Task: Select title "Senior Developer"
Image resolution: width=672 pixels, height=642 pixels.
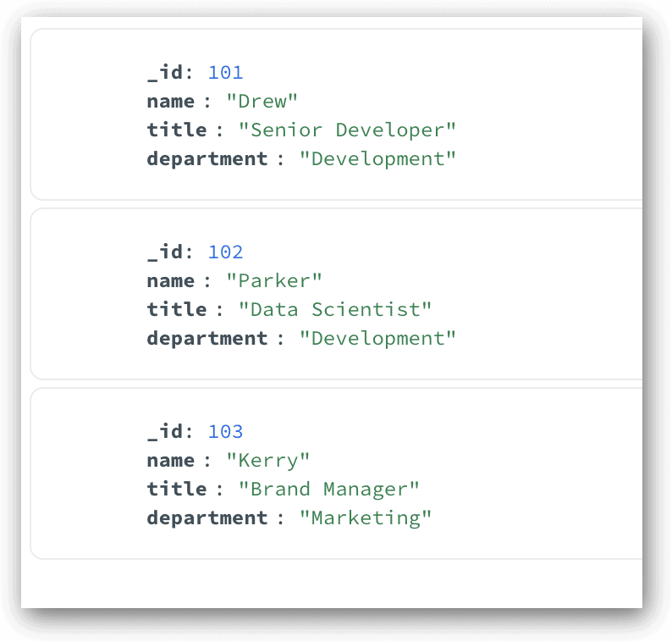Action: coord(347,130)
